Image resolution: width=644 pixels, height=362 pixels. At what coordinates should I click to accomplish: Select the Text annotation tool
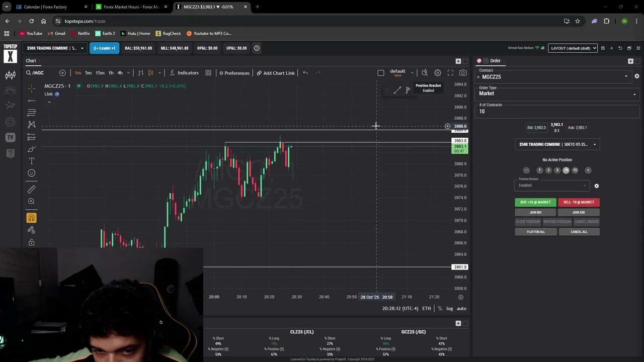(32, 161)
